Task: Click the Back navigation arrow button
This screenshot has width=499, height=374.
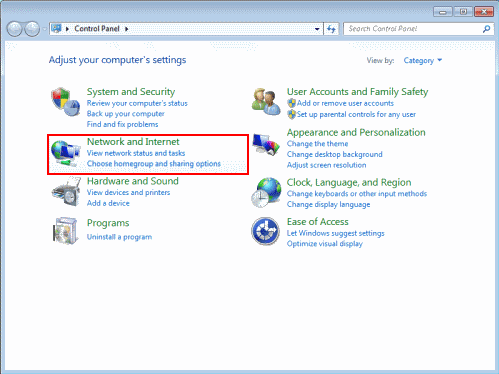Action: tap(15, 29)
